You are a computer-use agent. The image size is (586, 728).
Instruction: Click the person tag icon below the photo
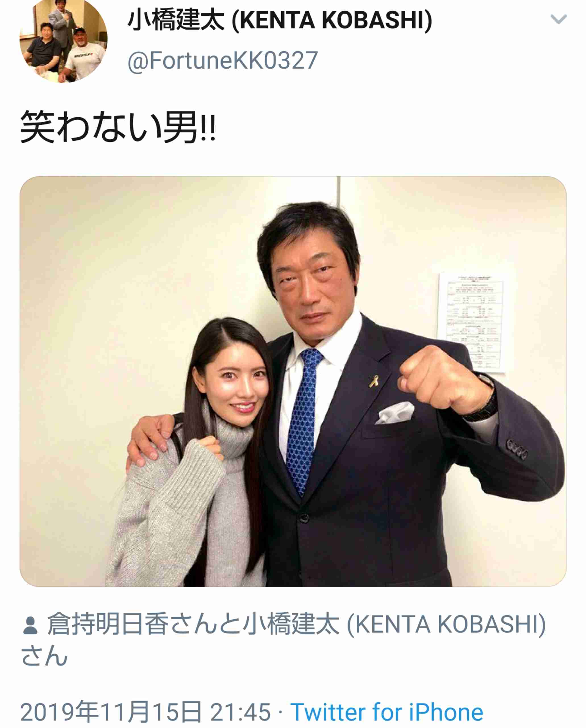coord(30,625)
